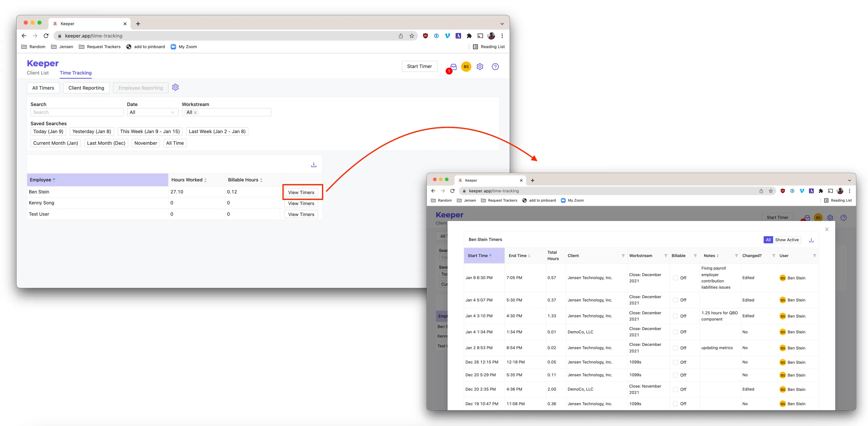Toggle Billable checkbox for Jan 4 5:07 PM row
This screenshot has height=426, width=868.
click(x=675, y=300)
